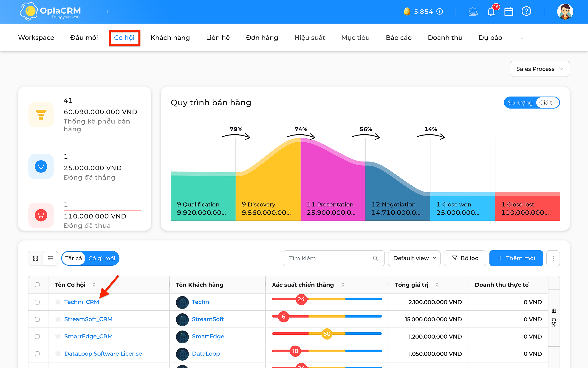
Task: Tick the Techni_CRM row checkbox
Action: (37, 302)
